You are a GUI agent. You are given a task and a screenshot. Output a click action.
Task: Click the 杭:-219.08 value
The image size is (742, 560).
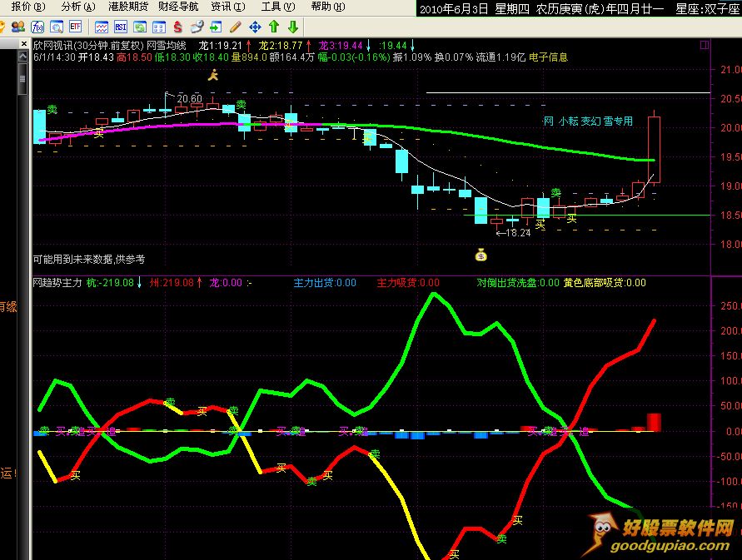point(110,283)
